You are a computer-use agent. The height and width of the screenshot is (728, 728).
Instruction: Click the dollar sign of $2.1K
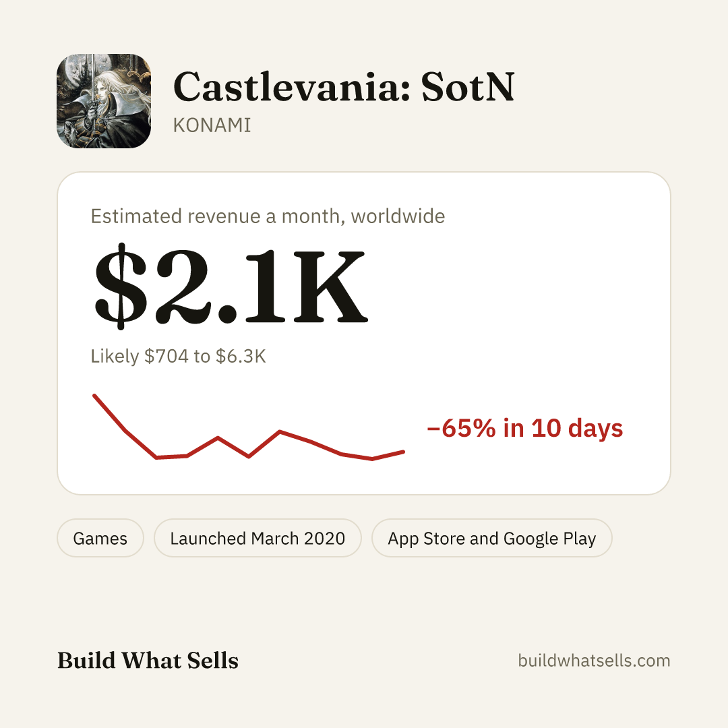point(121,286)
